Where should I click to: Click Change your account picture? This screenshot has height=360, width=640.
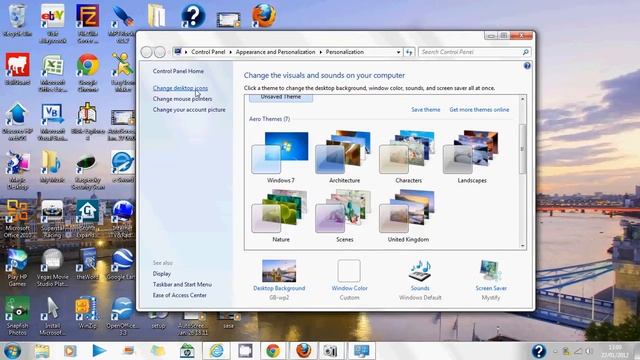189,109
